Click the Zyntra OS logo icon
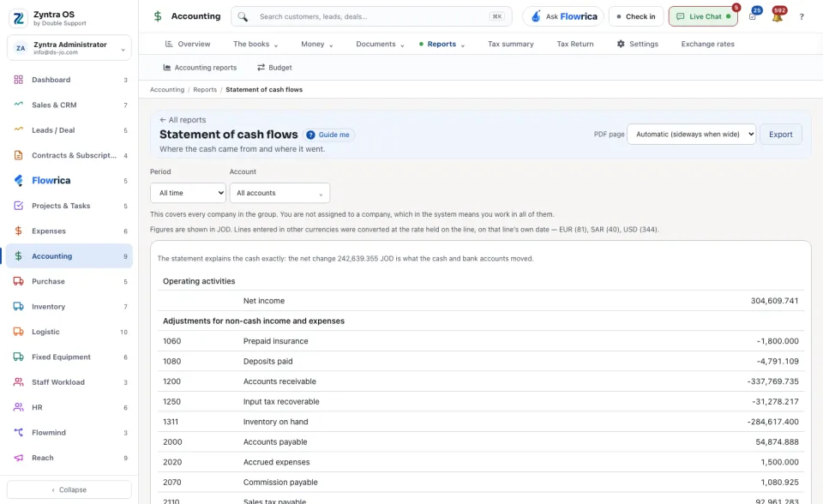The width and height of the screenshot is (823, 504). (18, 18)
